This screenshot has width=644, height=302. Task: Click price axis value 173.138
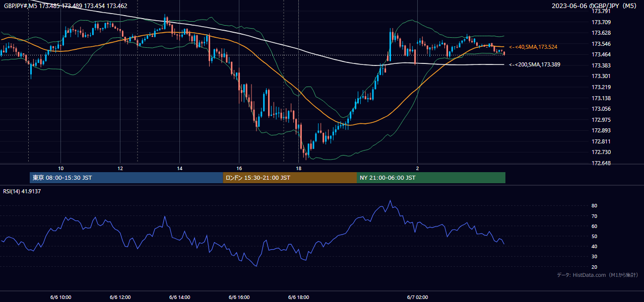pos(601,98)
